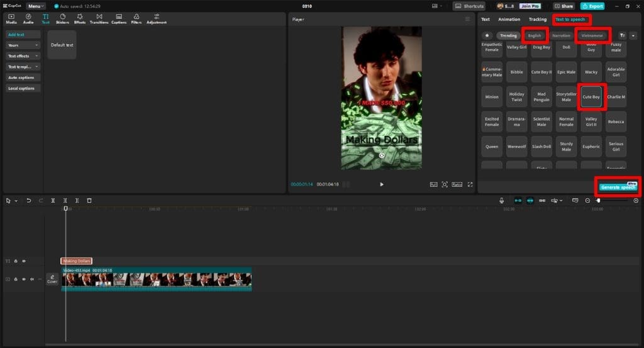Click the Generate speech button

618,188
